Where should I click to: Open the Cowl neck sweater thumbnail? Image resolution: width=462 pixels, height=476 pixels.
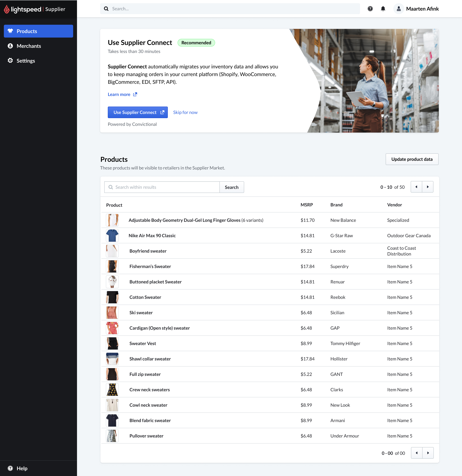[x=112, y=405]
